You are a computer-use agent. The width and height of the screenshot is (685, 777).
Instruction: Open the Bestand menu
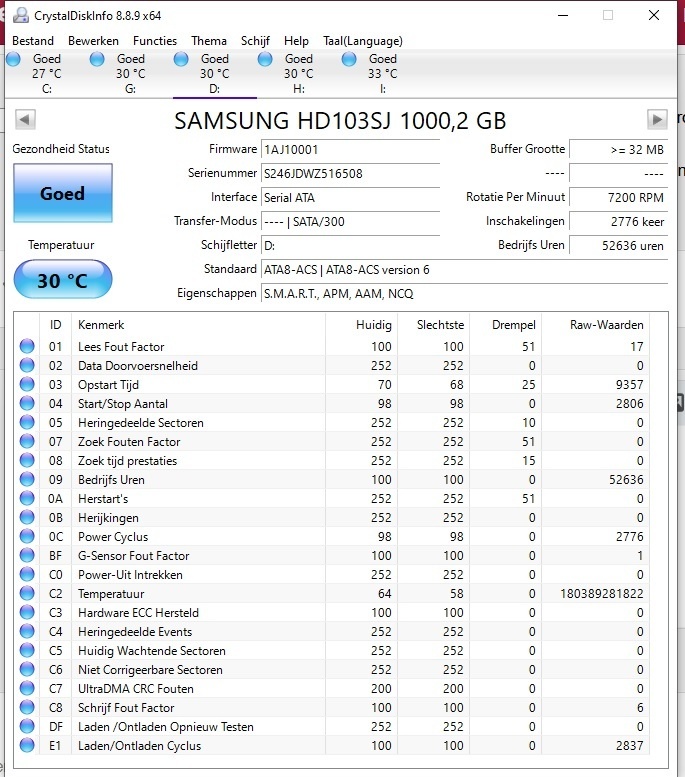tap(33, 41)
